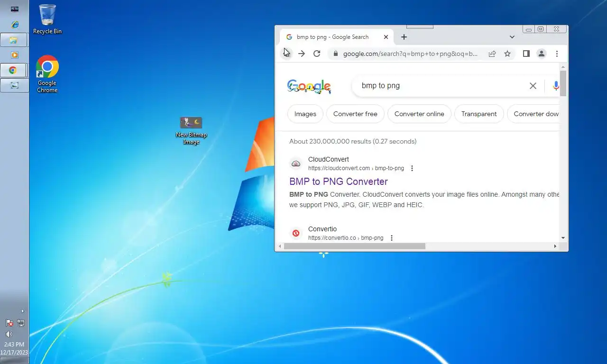
Task: Click the volume speaker icon in tray
Action: pos(9,334)
